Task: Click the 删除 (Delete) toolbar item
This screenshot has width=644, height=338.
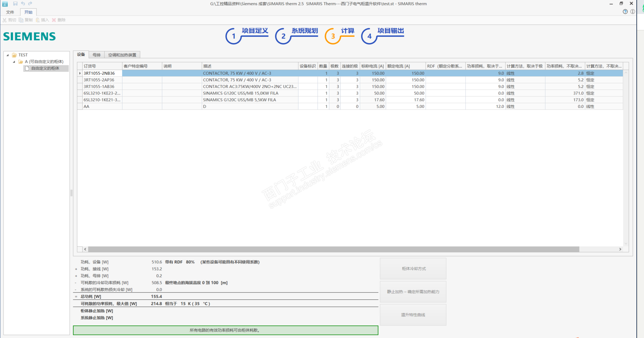Action: (59, 20)
